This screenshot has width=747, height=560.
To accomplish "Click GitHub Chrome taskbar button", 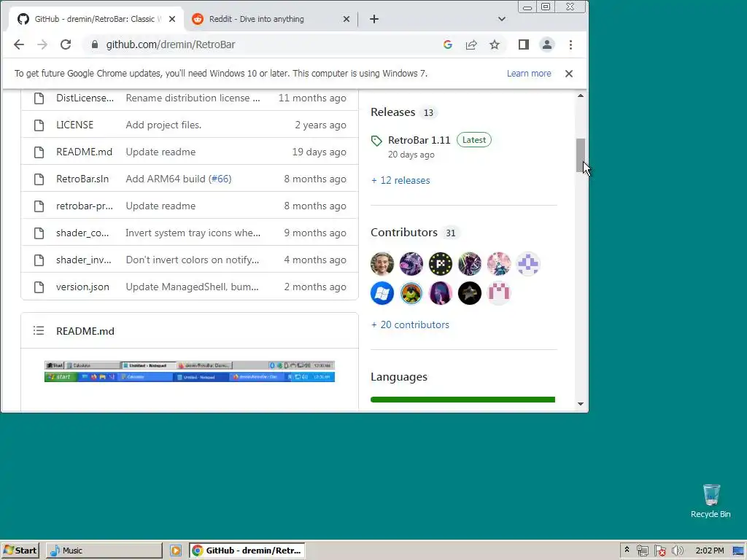I will point(247,551).
